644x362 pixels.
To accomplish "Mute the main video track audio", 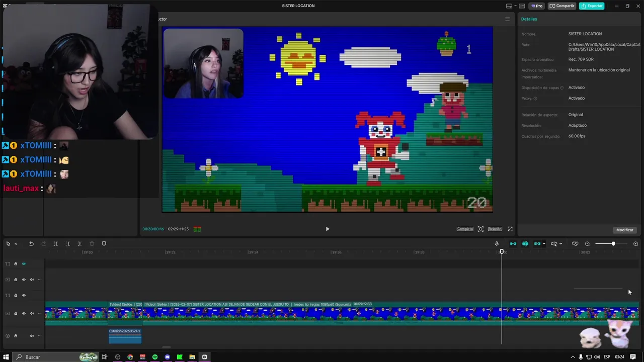I will (x=32, y=314).
